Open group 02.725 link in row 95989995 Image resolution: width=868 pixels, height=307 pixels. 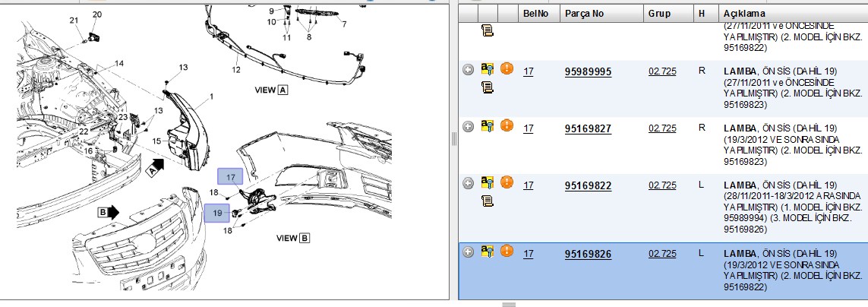pos(662,71)
